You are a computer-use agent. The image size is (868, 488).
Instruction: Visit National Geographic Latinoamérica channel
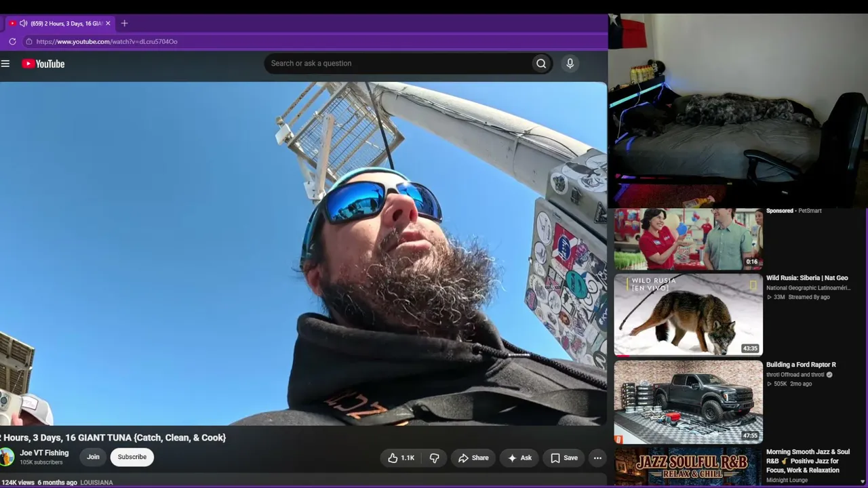tap(808, 288)
